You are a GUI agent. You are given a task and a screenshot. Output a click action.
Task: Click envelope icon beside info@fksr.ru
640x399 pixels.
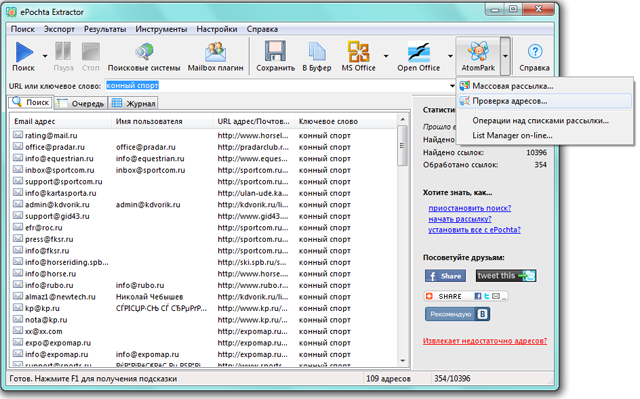point(18,250)
